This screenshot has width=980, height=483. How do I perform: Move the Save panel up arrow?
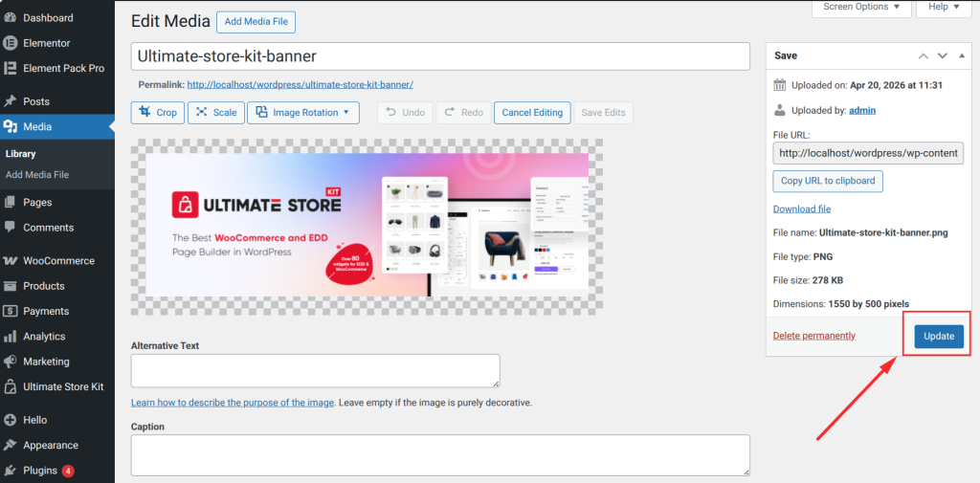coord(924,55)
